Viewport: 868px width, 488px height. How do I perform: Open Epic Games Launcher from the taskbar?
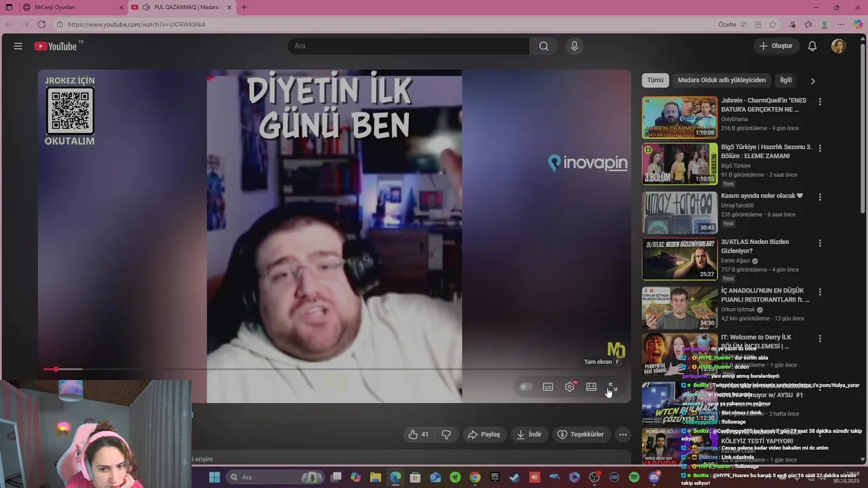tap(495, 477)
